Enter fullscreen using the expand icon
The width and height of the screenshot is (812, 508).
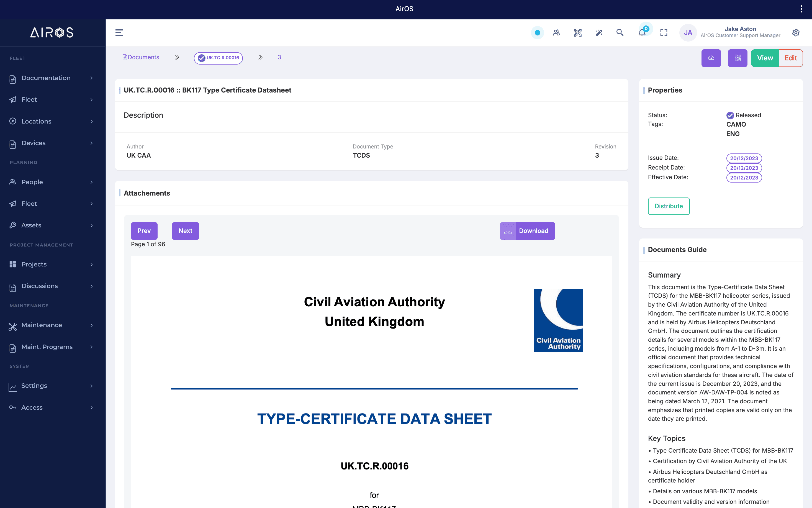coord(664,33)
